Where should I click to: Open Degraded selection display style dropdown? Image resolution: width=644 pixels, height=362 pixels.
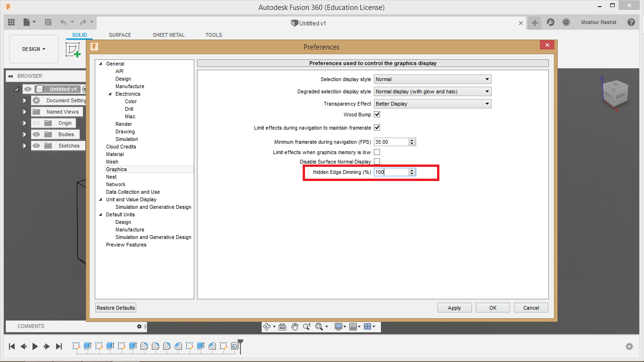click(x=433, y=91)
